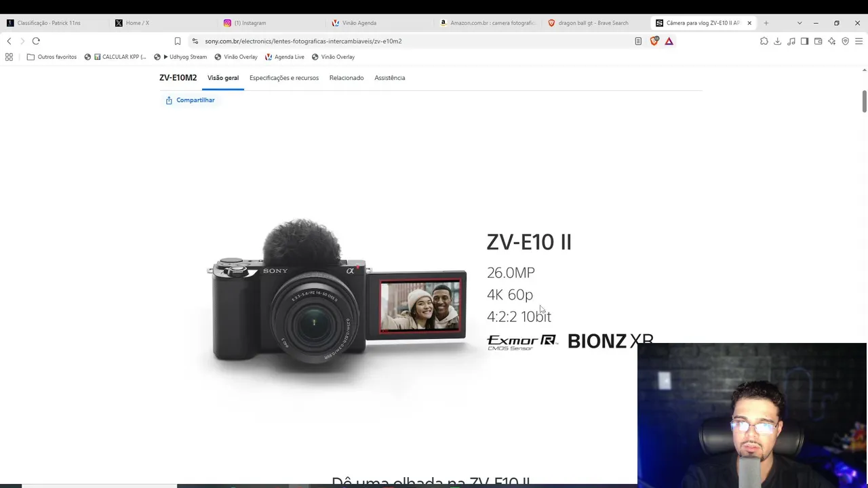Open the Udhyog Stream bookmark
The image size is (868, 488).
180,57
